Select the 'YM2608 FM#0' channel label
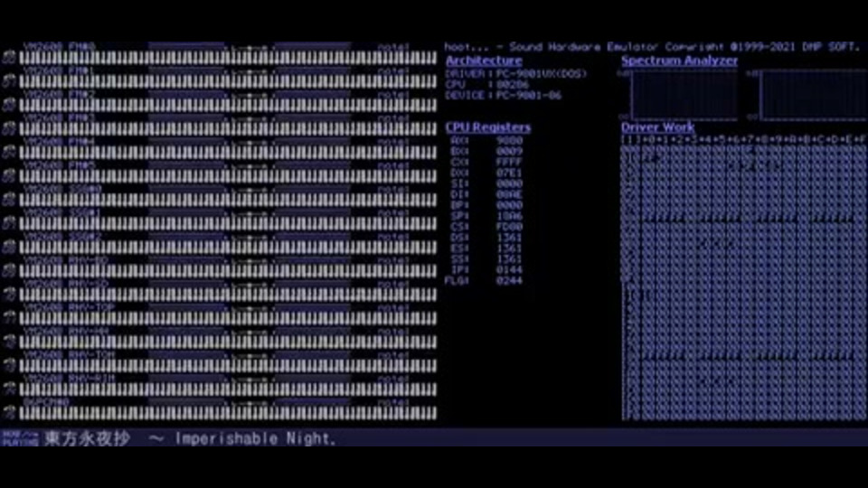Image resolution: width=868 pixels, height=488 pixels. coord(60,47)
